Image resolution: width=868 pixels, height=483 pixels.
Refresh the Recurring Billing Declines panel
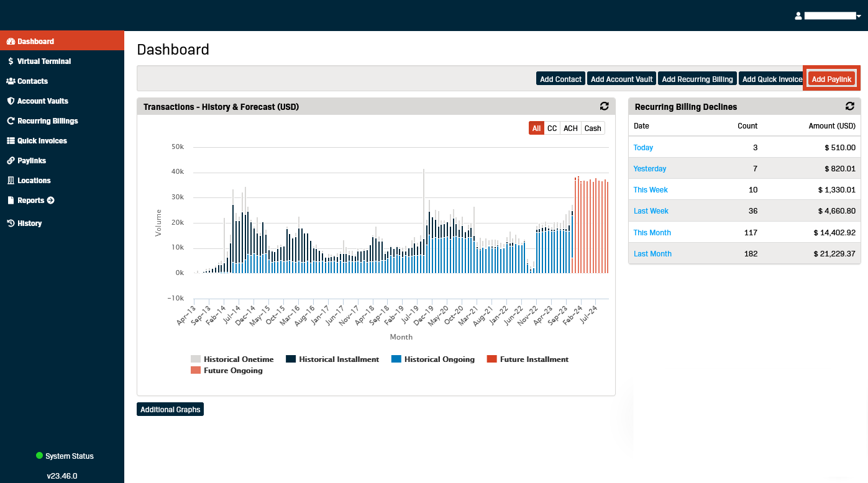(850, 107)
